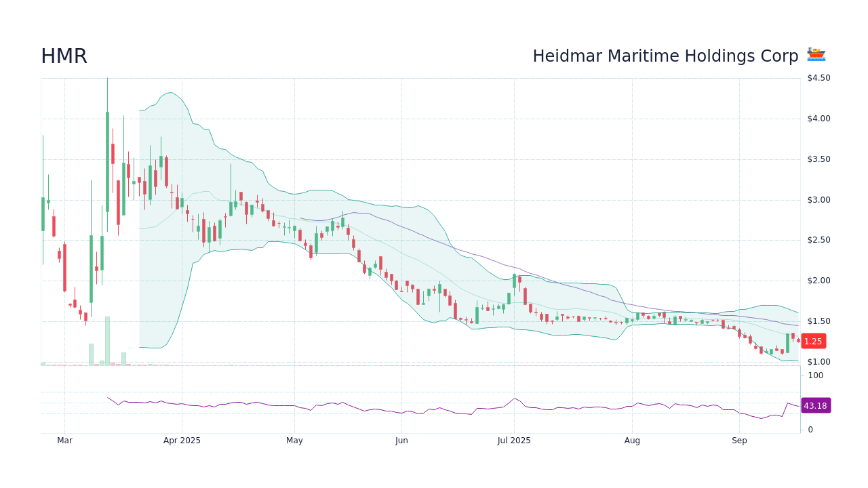Viewport: 868px width, 488px height.
Task: Toggle the HMR ticker symbol label
Action: [x=64, y=56]
